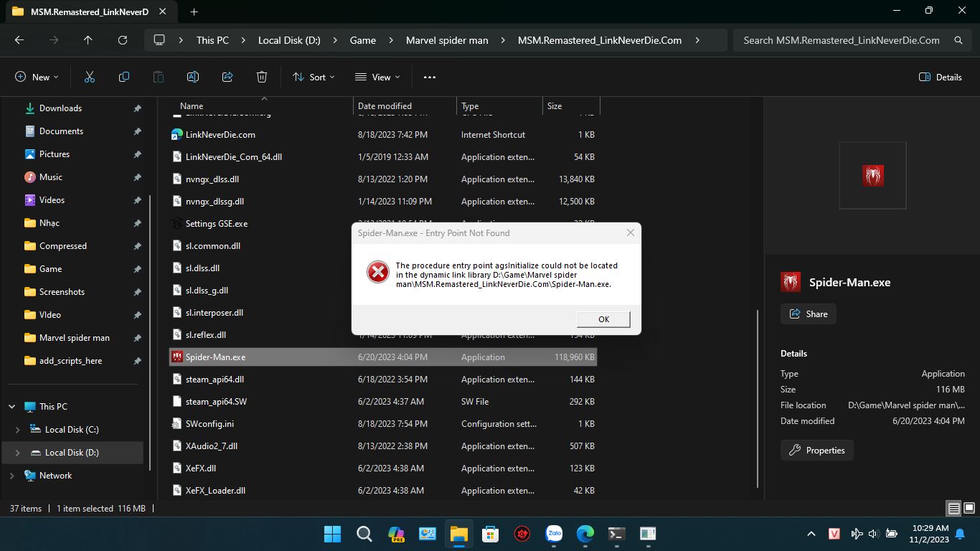Viewport: 980px width, 551px height.
Task: Open the New item menu
Action: [37, 77]
